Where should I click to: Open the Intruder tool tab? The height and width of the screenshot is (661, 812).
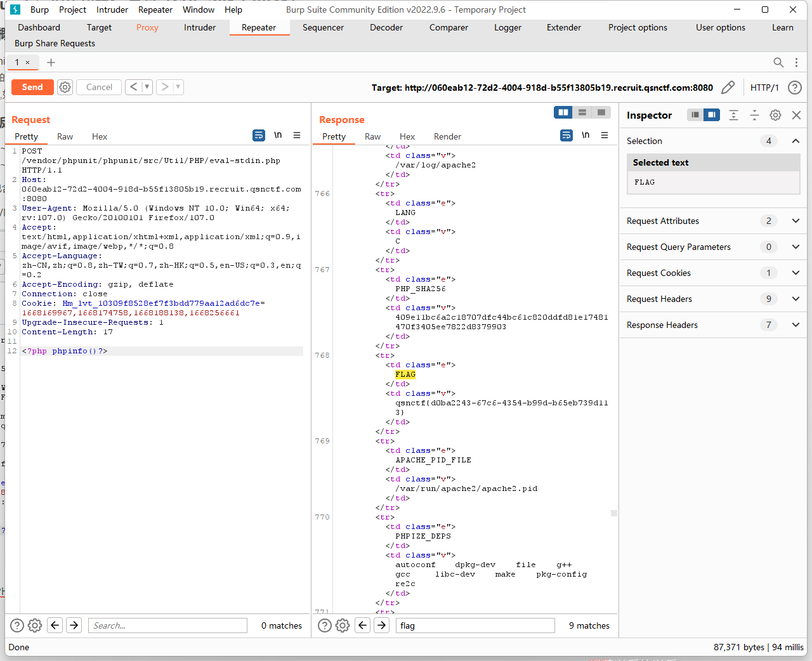point(200,27)
